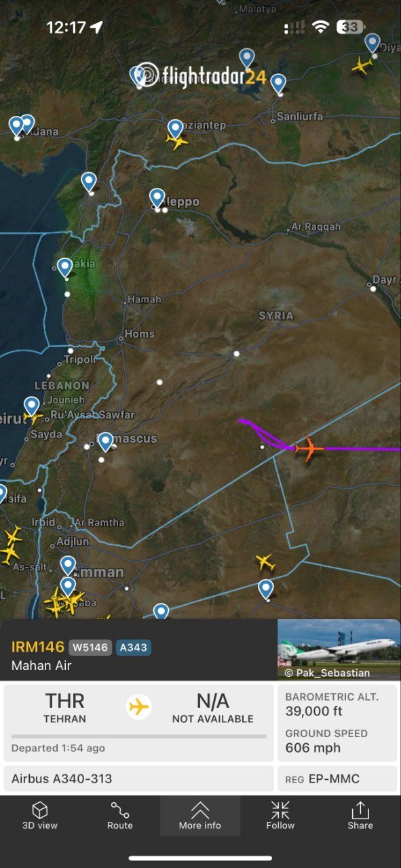Show the flight Route

pos(120,816)
